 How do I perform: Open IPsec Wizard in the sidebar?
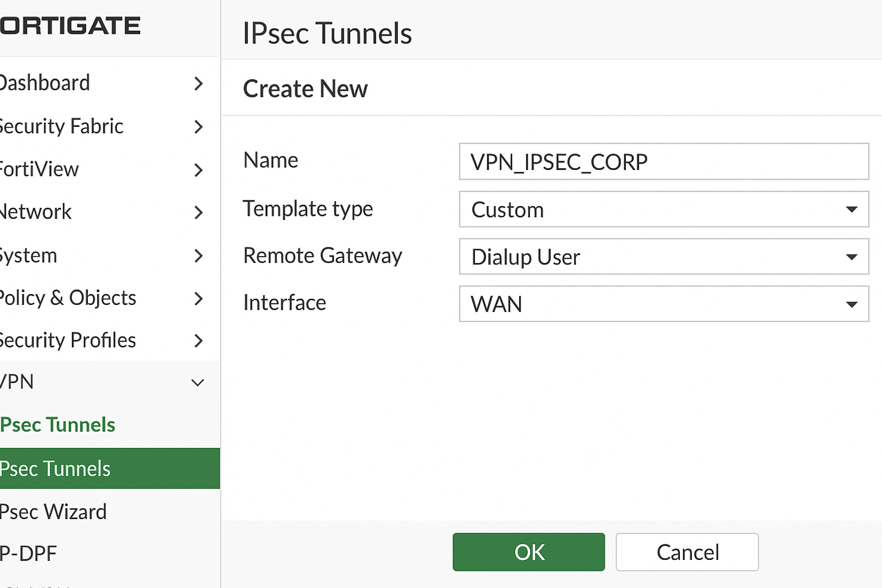point(53,512)
